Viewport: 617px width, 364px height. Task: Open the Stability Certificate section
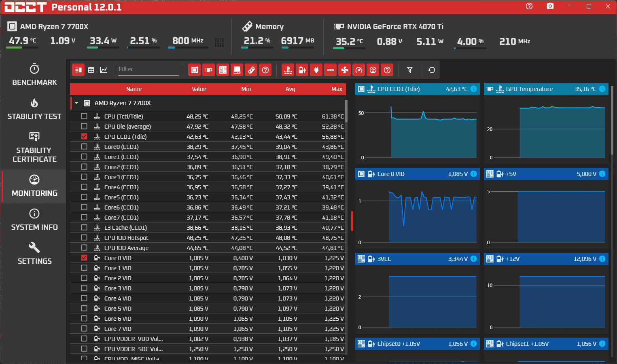click(34, 147)
